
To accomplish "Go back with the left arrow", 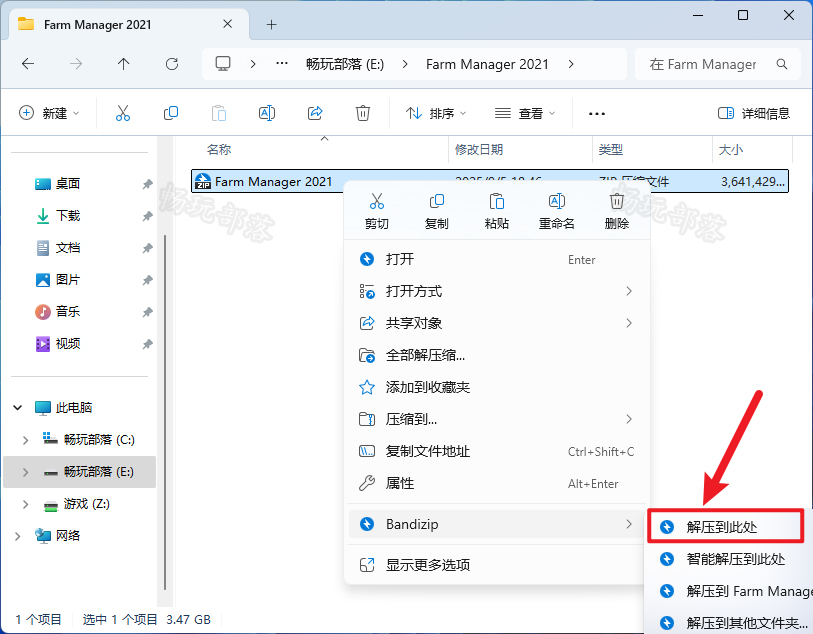I will pyautogui.click(x=28, y=64).
